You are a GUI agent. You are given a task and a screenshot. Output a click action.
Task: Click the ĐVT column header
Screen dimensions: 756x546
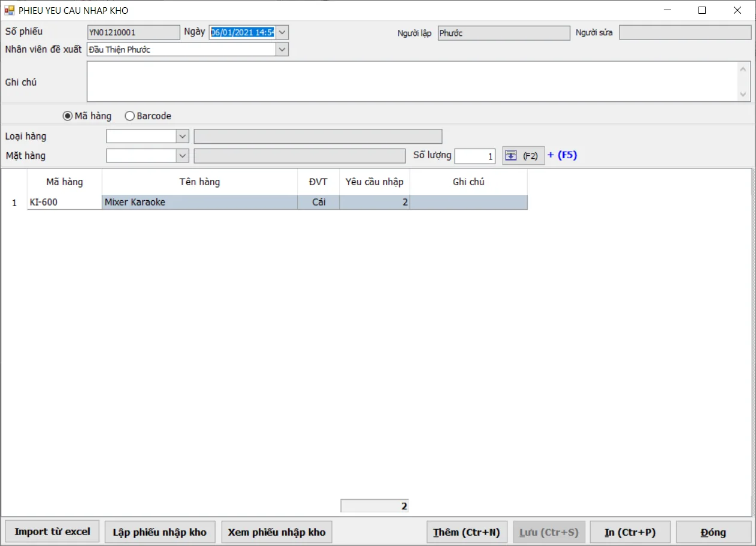(318, 182)
